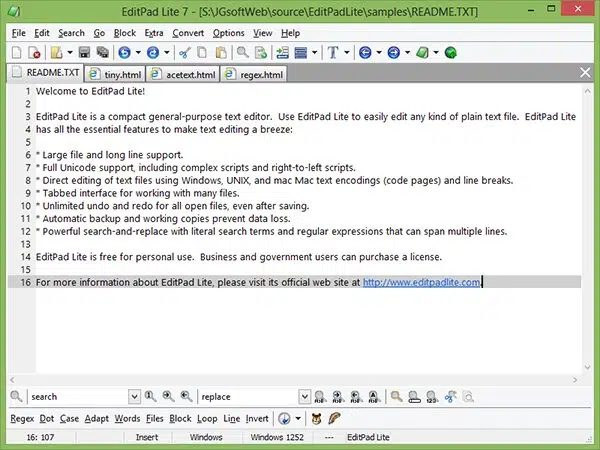Create a new file with the blank page icon
This screenshot has height=450, width=600.
coord(16,52)
